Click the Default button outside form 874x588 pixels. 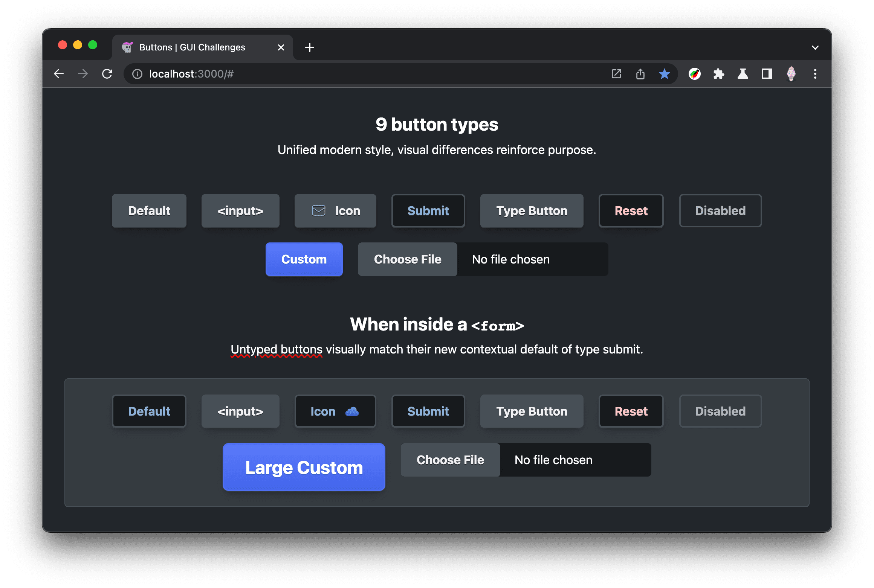[150, 210]
